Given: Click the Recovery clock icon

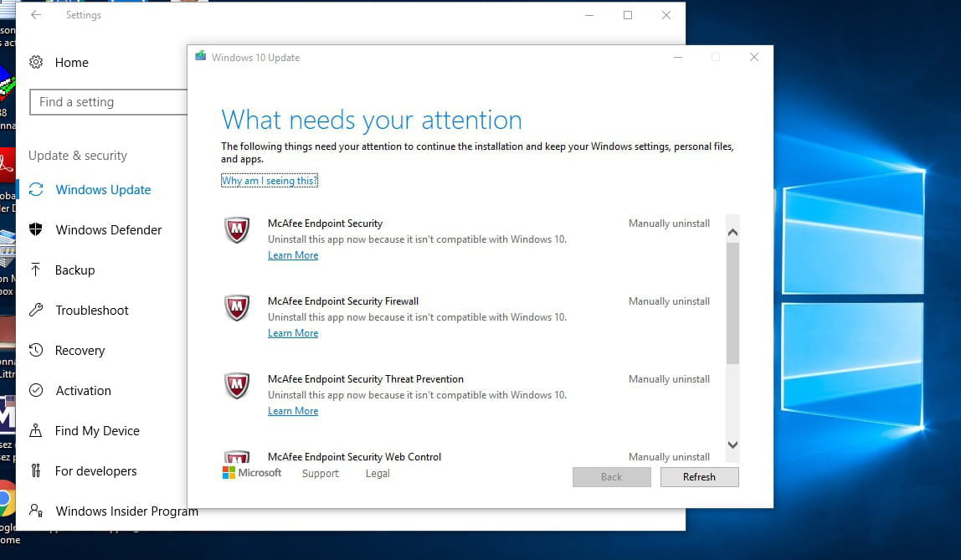Looking at the screenshot, I should coord(36,350).
